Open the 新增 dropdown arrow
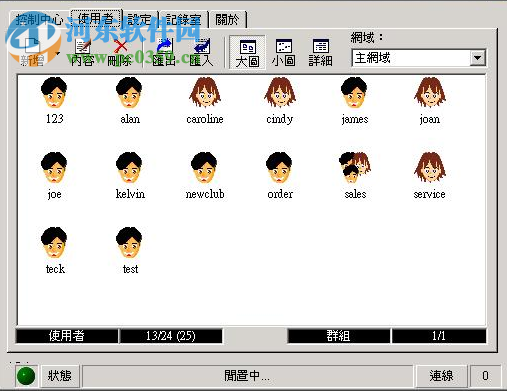 coord(58,53)
